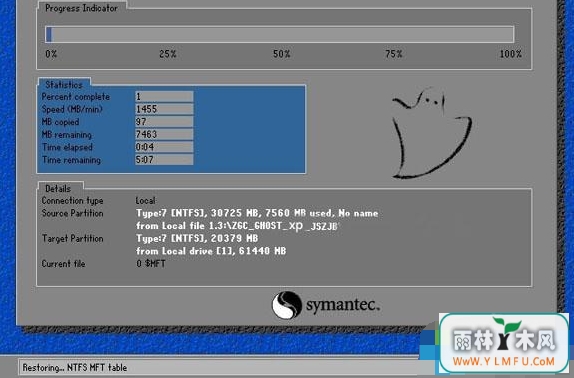Click the Speed (MB/min) label

(72, 109)
